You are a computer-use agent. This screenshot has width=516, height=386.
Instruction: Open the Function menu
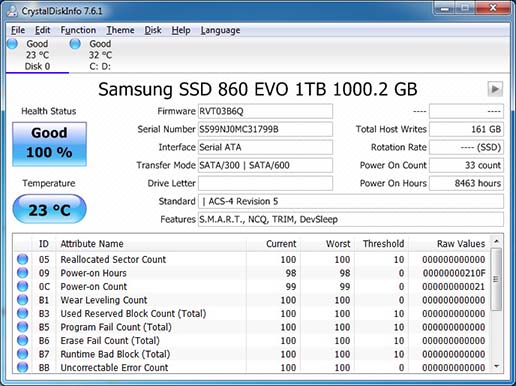pyautogui.click(x=78, y=30)
